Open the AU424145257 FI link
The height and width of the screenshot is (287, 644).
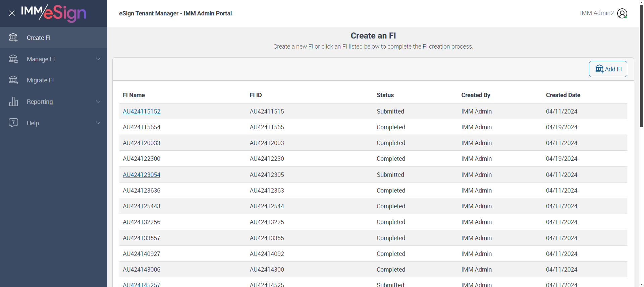pyautogui.click(x=142, y=284)
